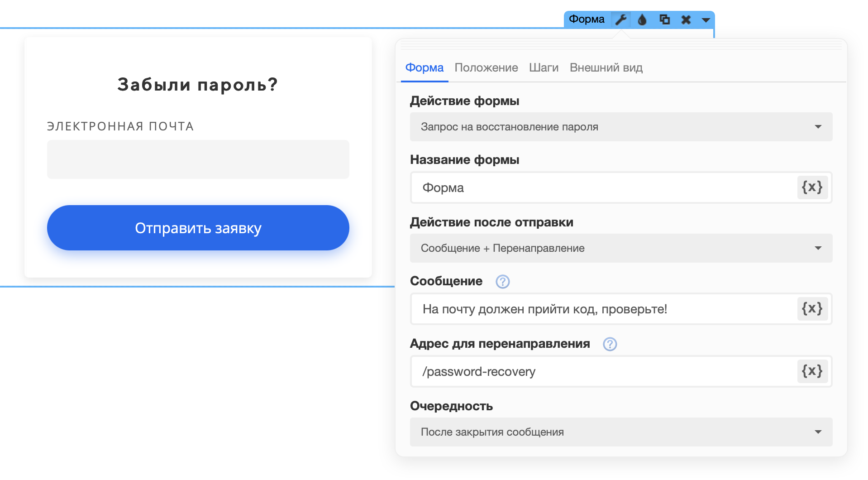
Task: Open the Шаги tab
Action: 544,67
